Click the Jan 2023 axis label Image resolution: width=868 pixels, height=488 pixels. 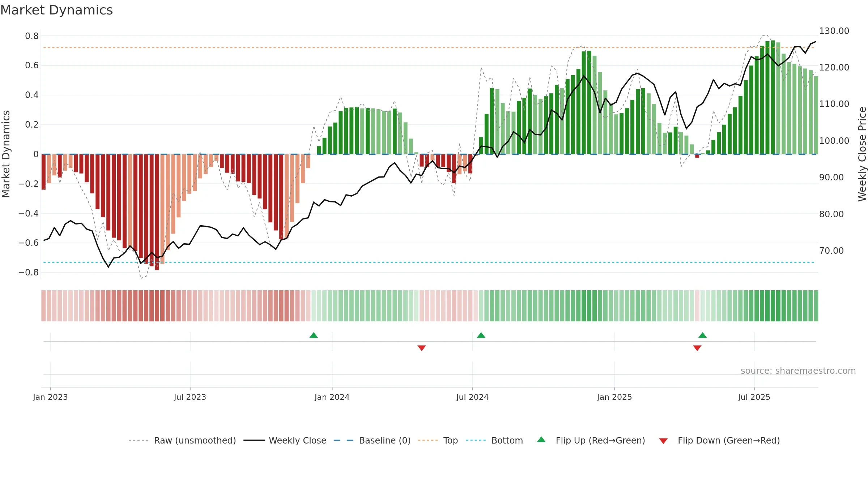[x=50, y=397]
